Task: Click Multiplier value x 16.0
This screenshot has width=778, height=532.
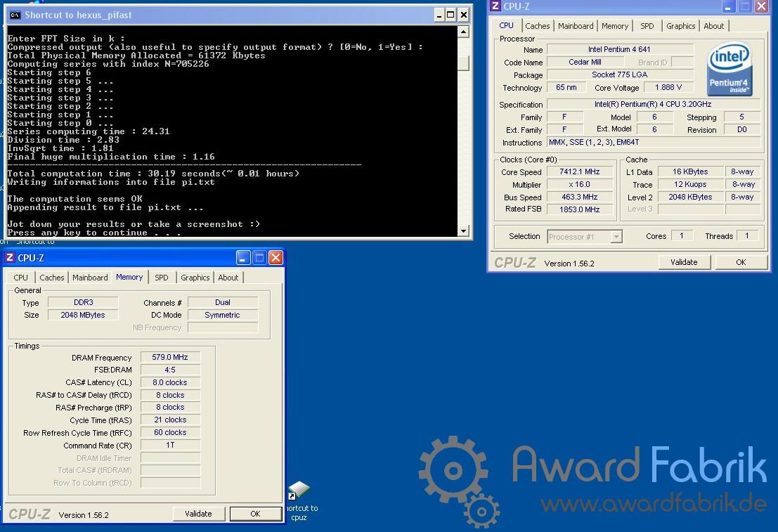Action: coord(580,184)
